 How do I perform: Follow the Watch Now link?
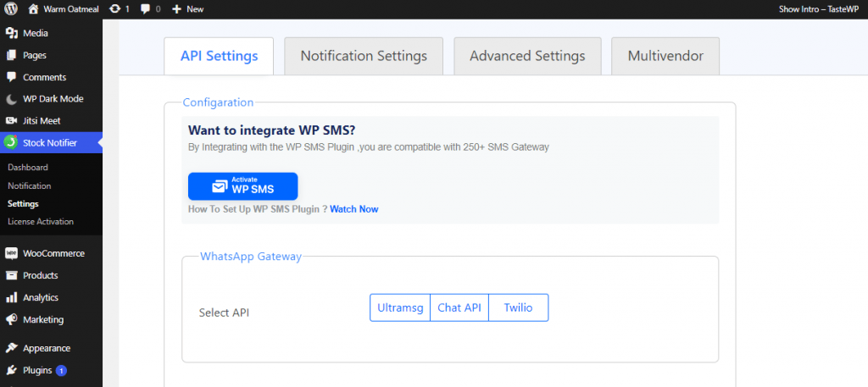coord(354,209)
